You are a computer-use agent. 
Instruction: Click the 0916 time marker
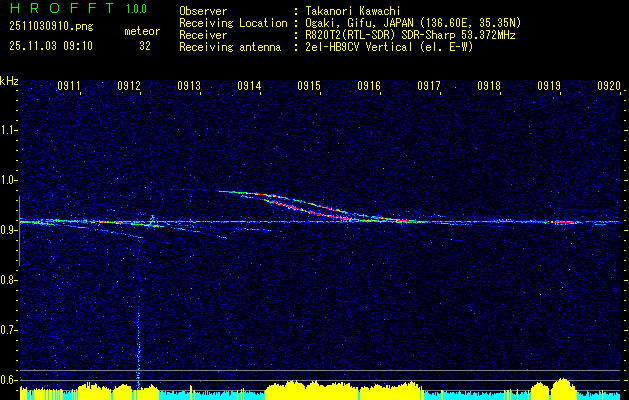click(369, 87)
